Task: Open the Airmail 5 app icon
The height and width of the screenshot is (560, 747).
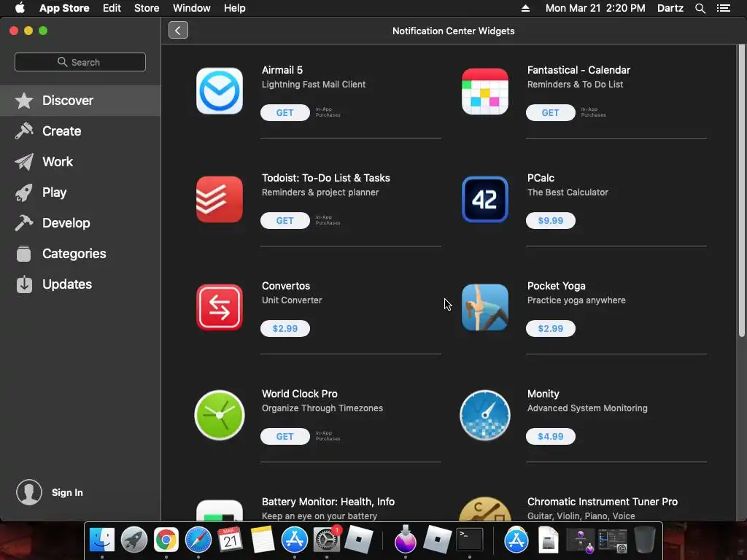Action: pos(219,91)
